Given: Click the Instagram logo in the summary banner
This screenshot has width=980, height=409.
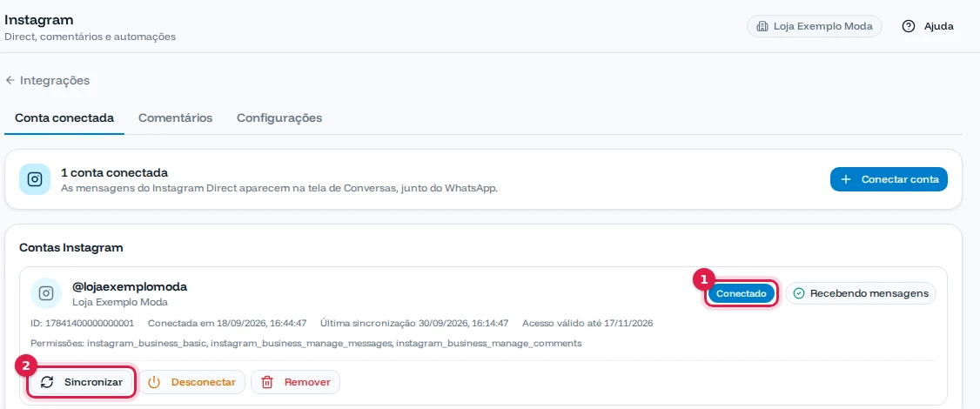Looking at the screenshot, I should pos(35,179).
